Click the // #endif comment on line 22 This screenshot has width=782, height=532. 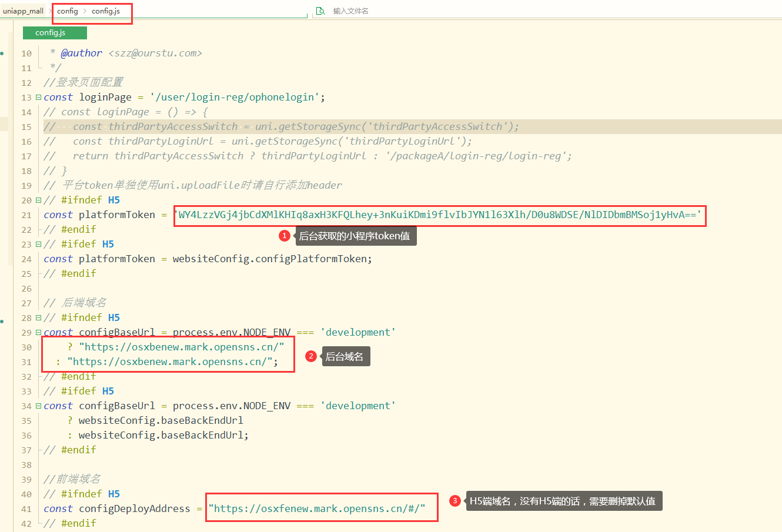70,229
